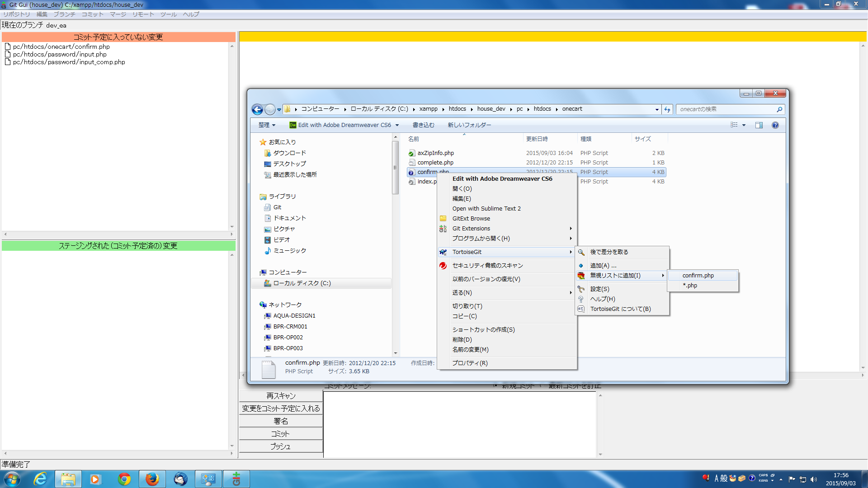
Task: Click the Firefox icon in taskbar
Action: pyautogui.click(x=152, y=479)
